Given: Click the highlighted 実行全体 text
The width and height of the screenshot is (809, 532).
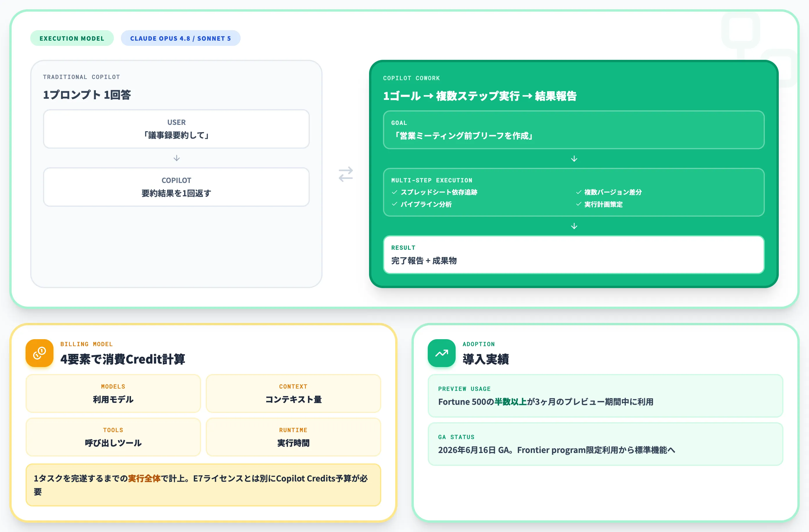Looking at the screenshot, I should (x=144, y=479).
